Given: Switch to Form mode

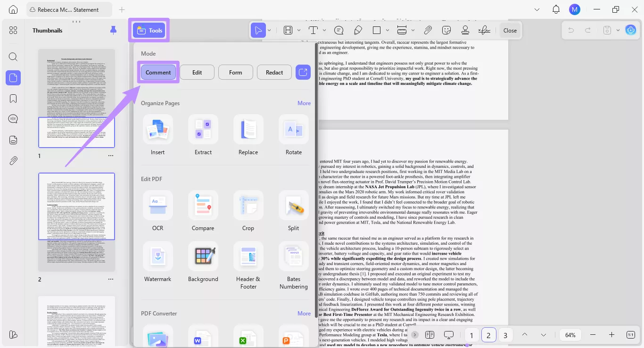Looking at the screenshot, I should [236, 72].
